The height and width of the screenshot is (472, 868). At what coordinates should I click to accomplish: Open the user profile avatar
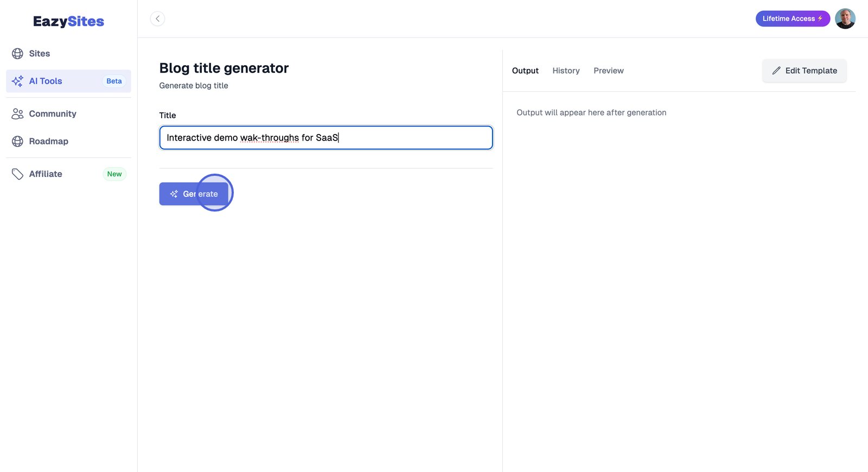[x=845, y=19]
